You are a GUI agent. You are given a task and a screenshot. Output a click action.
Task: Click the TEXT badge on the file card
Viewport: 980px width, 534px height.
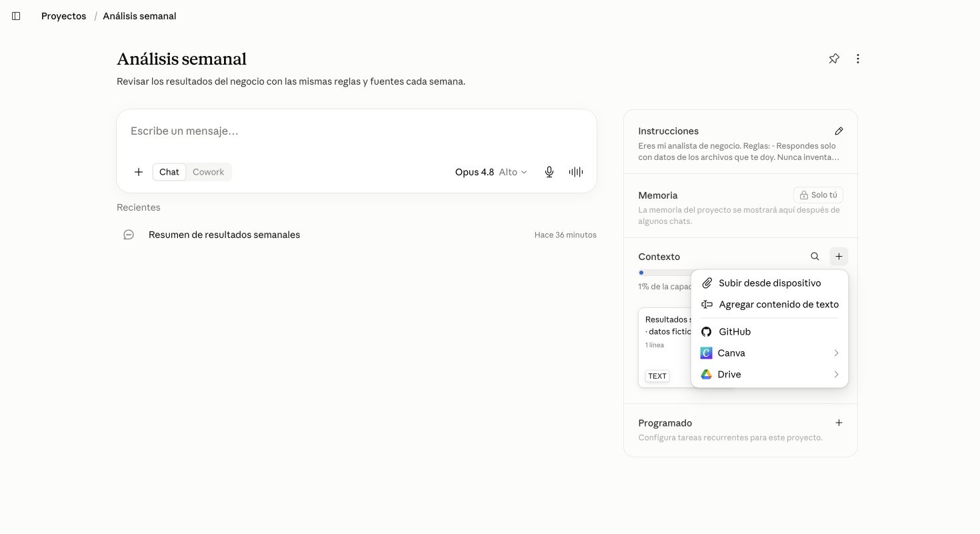pos(657,376)
